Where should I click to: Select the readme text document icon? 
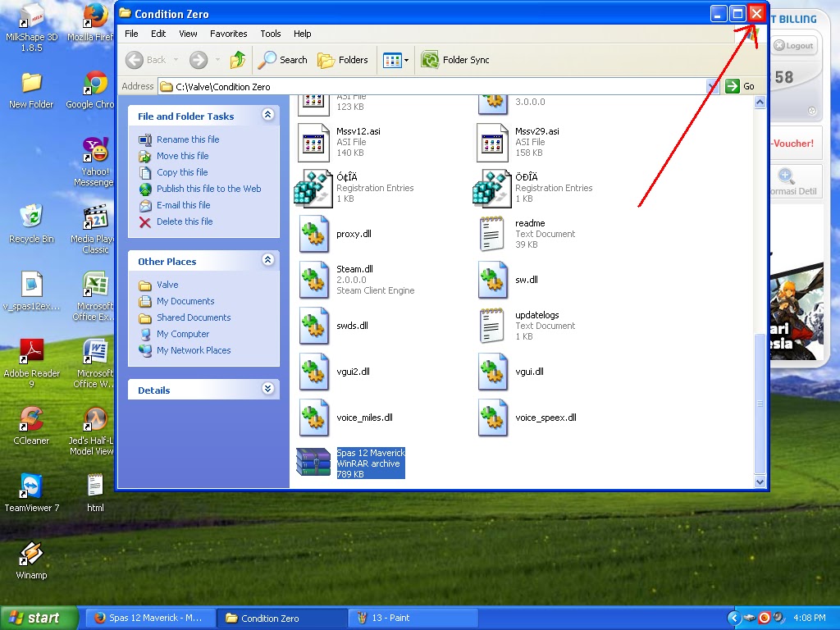click(x=492, y=234)
